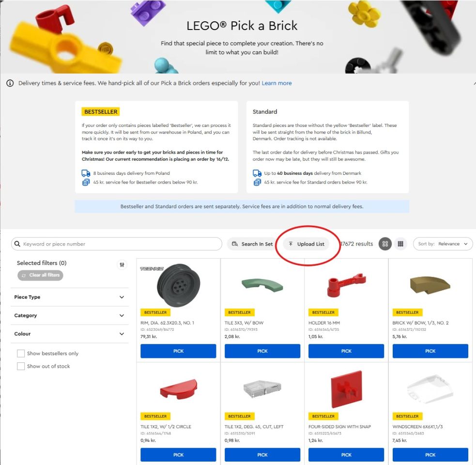Open the Learn more link
Screen dimensions: 476x465
[x=276, y=83]
